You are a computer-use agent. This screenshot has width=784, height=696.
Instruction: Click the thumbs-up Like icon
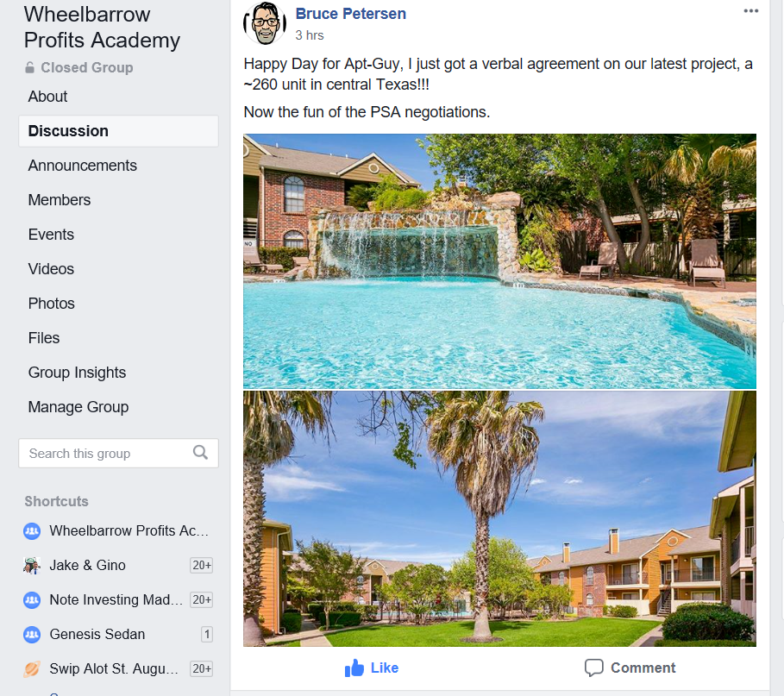[354, 668]
